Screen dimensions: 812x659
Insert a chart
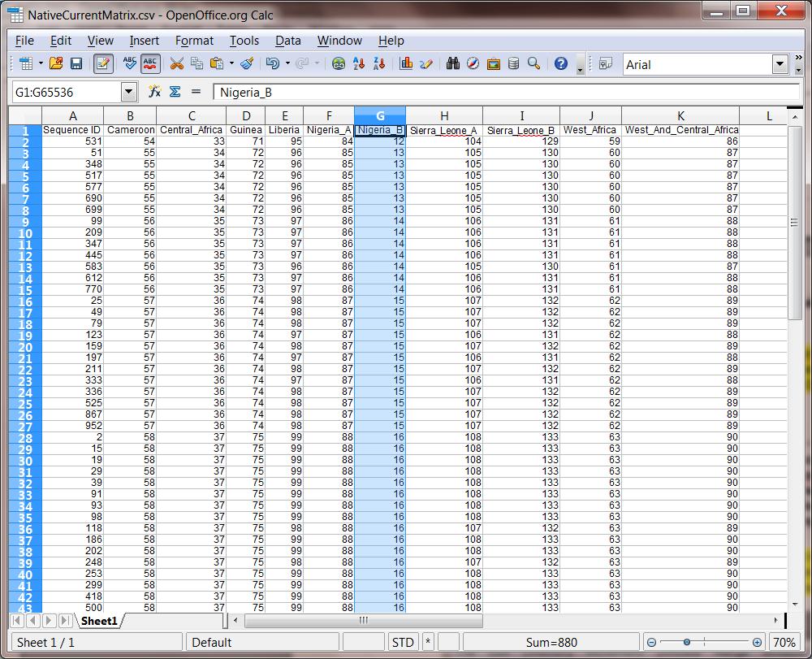coord(406,63)
